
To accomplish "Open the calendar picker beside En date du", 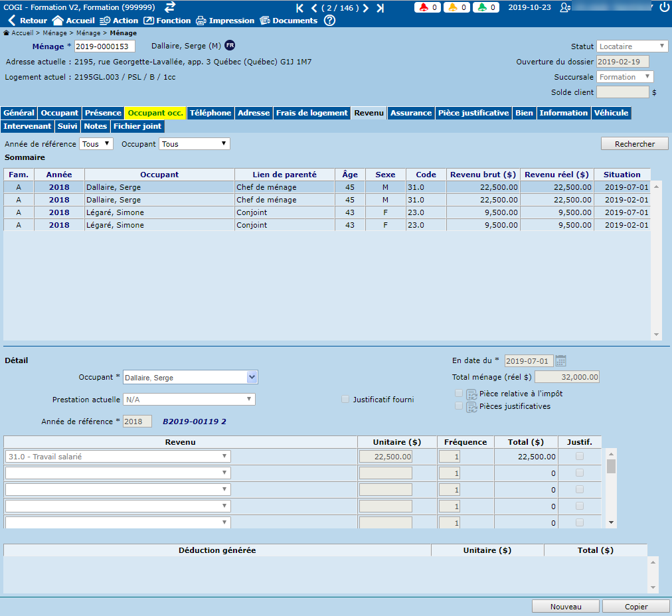I will tap(561, 360).
